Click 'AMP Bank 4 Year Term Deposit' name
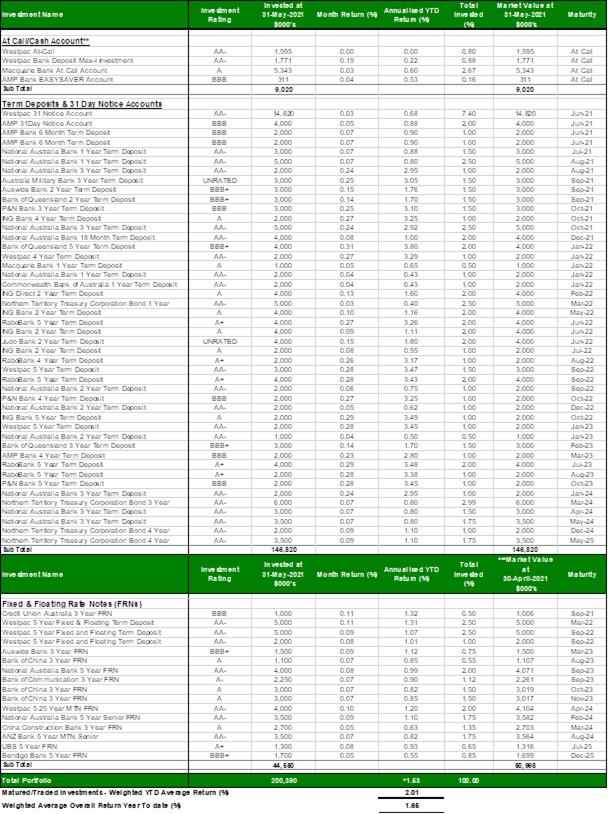The height and width of the screenshot is (814, 608). (53, 456)
